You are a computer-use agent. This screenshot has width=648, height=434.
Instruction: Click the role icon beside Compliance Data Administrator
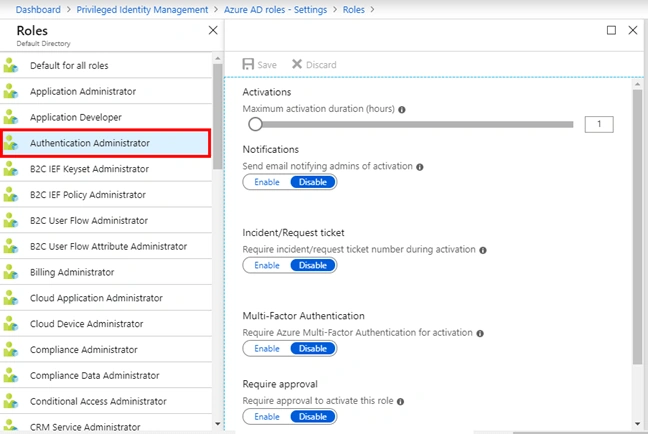(11, 375)
